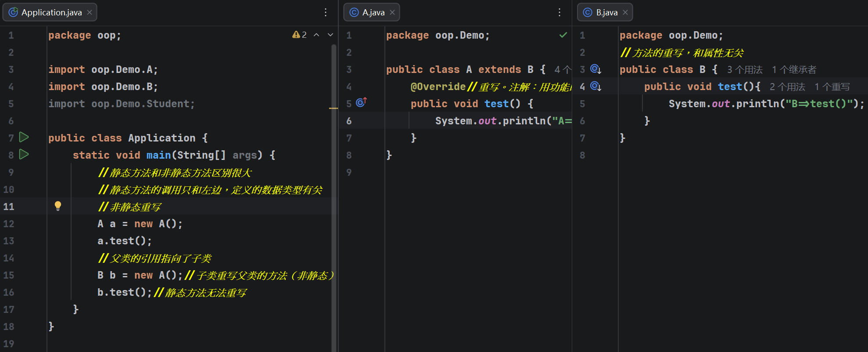The image size is (868, 352).
Task: Click the yellow warning stripe mark on scrollbar
Action: pyautogui.click(x=334, y=108)
